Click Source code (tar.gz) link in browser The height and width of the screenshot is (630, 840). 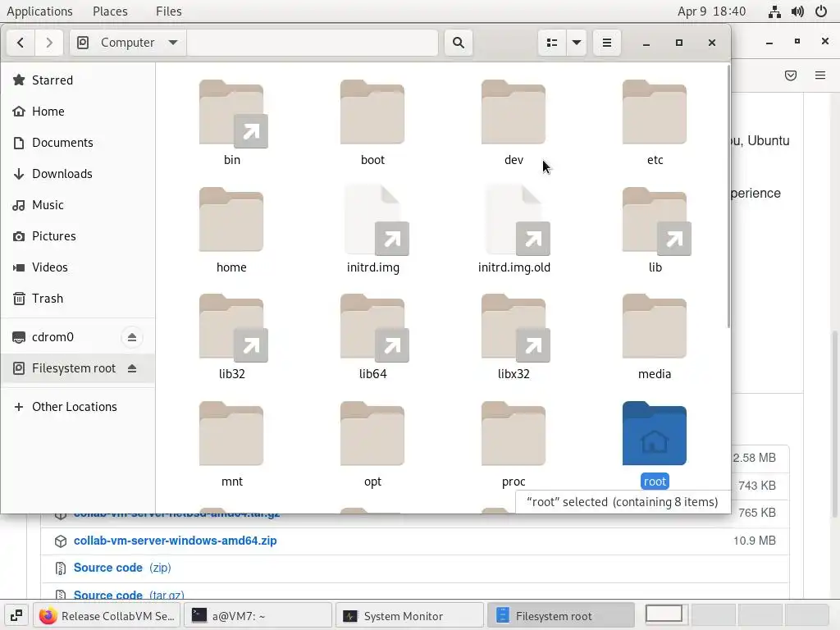pyautogui.click(x=129, y=594)
